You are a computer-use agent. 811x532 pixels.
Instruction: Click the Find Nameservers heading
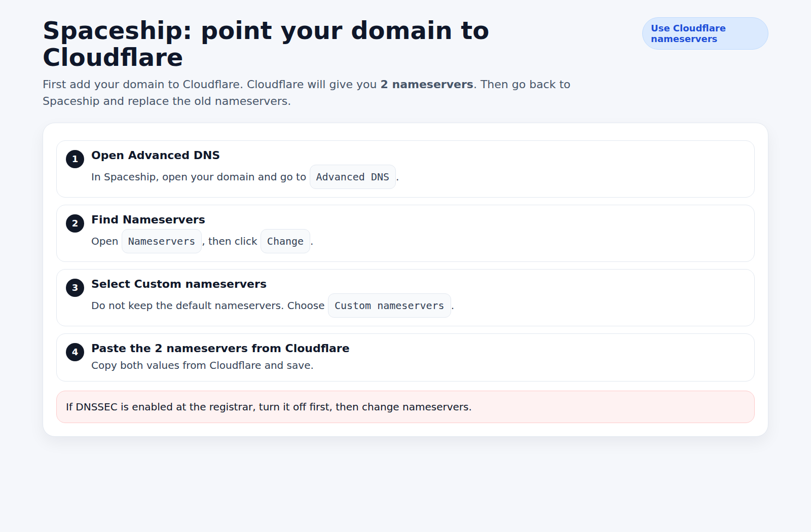point(148,219)
